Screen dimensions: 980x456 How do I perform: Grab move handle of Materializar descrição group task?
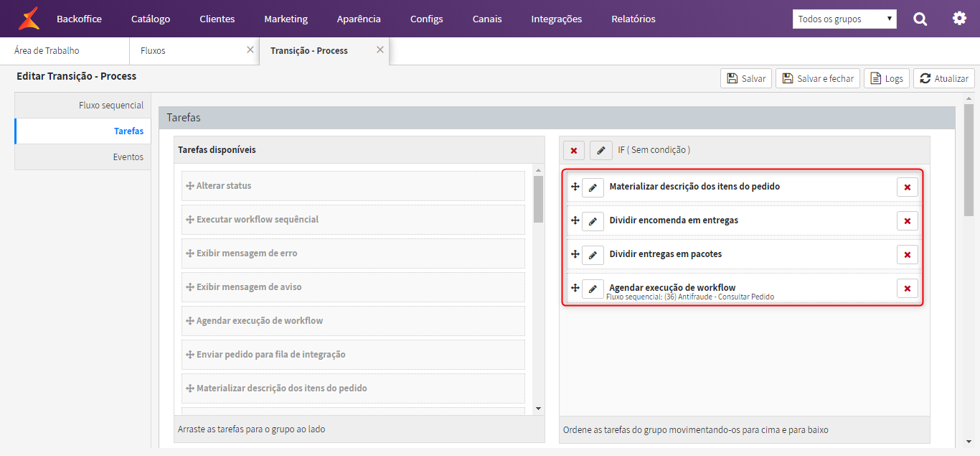(575, 187)
